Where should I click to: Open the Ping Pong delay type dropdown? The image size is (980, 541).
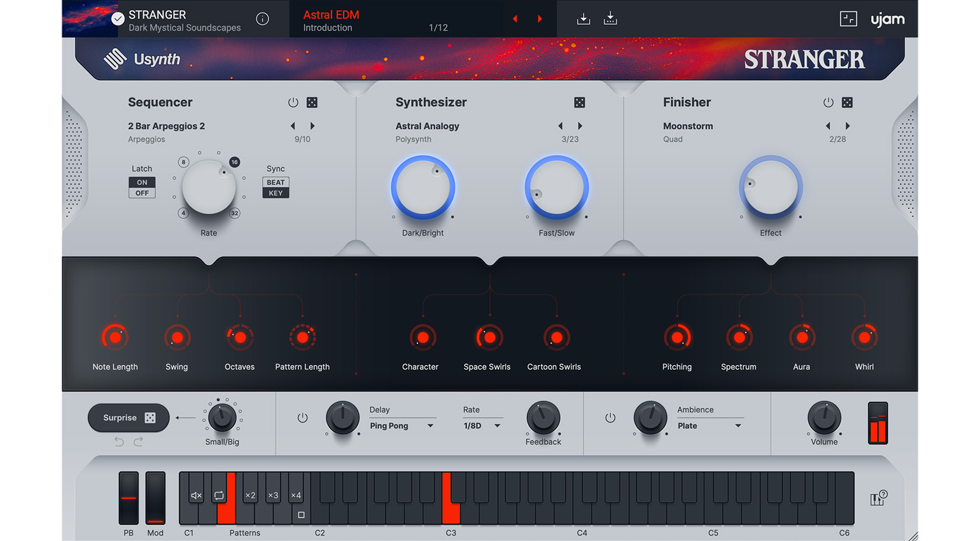click(402, 426)
